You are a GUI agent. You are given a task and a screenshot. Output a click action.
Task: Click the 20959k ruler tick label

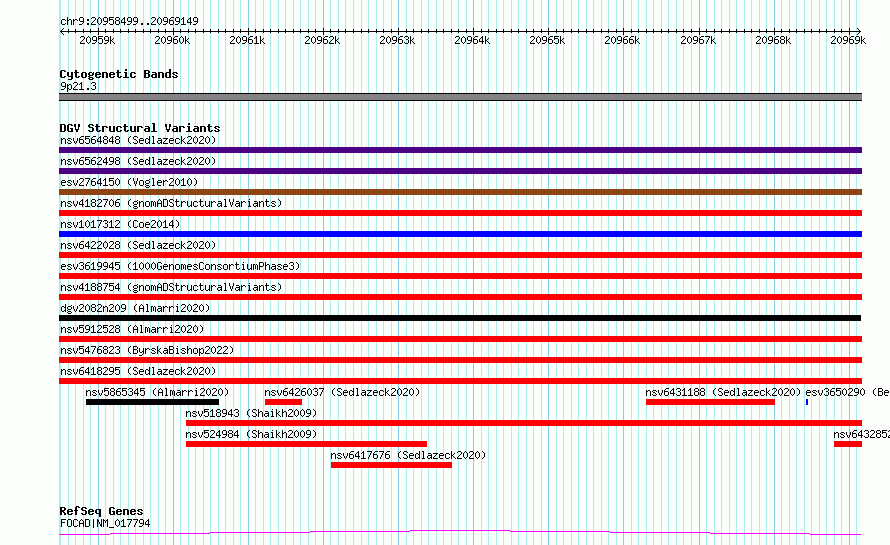click(x=97, y=40)
